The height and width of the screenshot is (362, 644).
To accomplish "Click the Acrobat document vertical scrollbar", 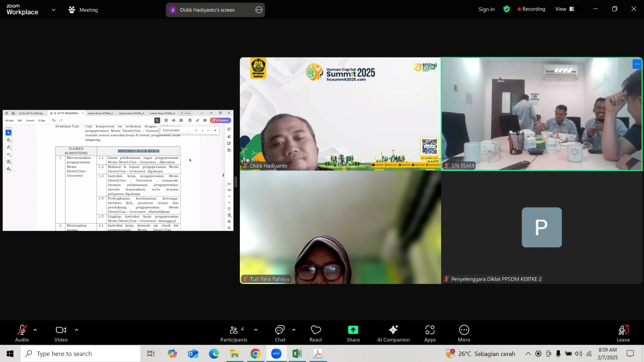I will (223, 175).
